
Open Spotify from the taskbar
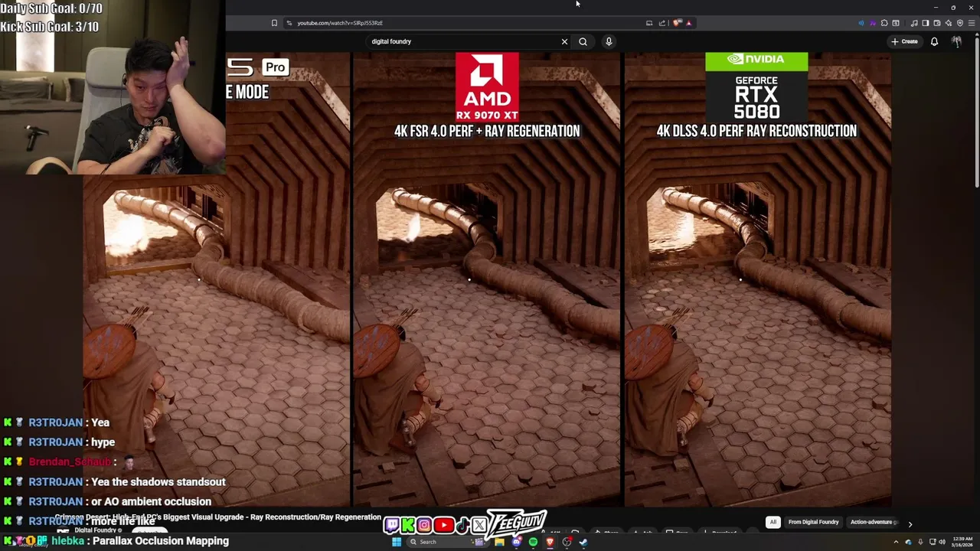[x=533, y=542]
